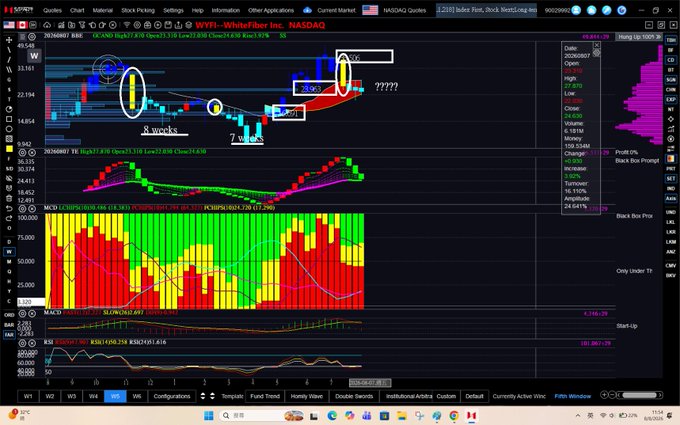Switch to yearly period Y
Screen dimensions: 680x425
[9, 291]
